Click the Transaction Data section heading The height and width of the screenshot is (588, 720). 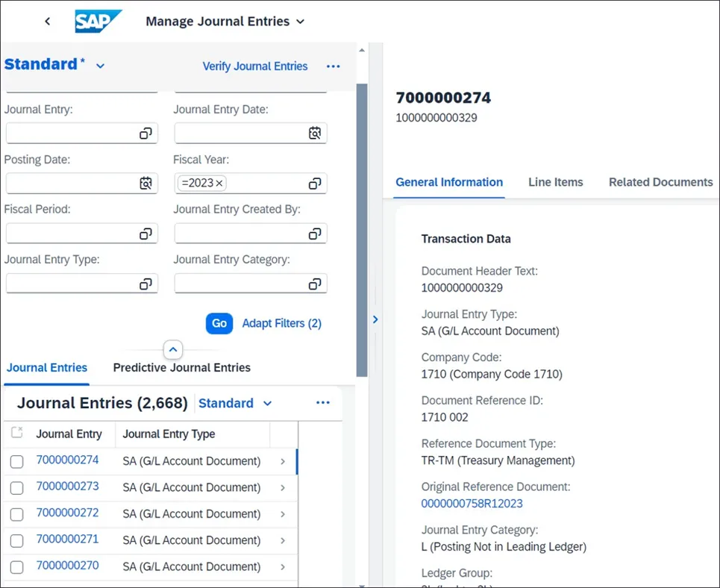(x=466, y=239)
